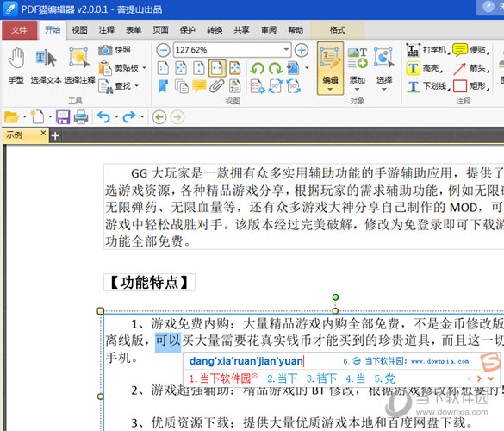
Task: Rotate view counterclockwise
Action: pyautogui.click(x=257, y=68)
